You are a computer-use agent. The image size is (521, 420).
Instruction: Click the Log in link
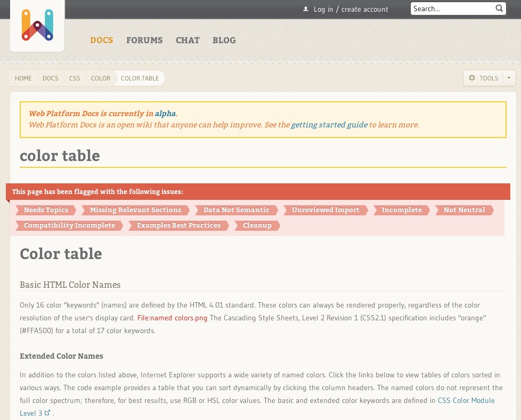[x=323, y=9]
